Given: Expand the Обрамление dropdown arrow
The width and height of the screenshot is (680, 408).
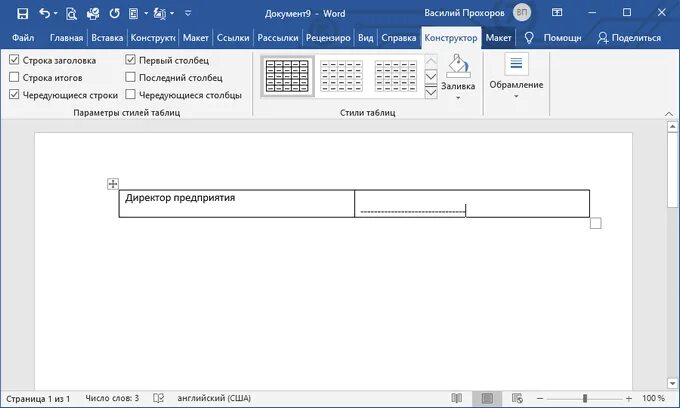Looking at the screenshot, I should coord(516,96).
